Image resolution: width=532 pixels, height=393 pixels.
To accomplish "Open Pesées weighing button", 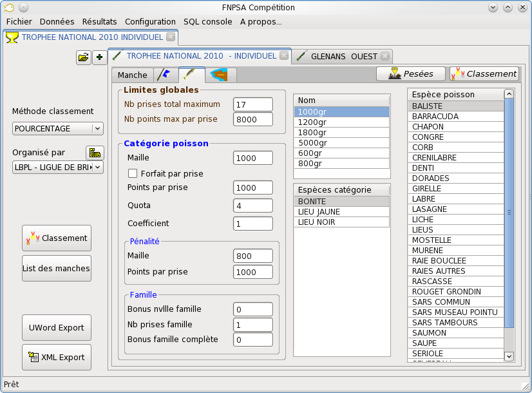I will [411, 73].
